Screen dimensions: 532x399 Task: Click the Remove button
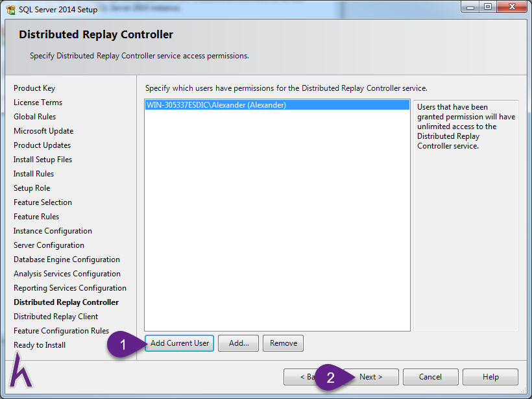pos(283,343)
